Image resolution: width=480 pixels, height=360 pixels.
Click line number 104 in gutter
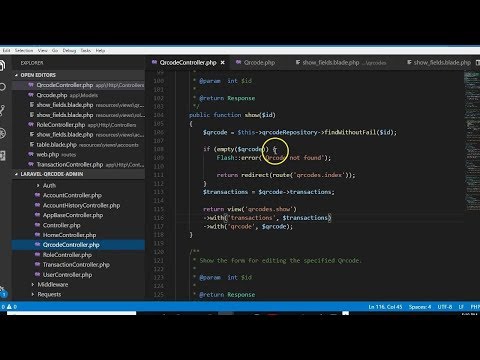pyautogui.click(x=159, y=115)
